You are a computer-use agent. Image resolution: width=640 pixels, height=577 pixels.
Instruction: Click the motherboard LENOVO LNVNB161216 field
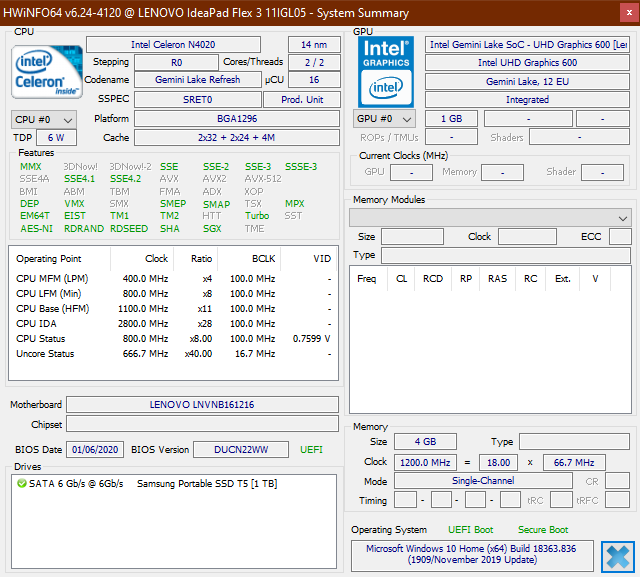tap(201, 405)
